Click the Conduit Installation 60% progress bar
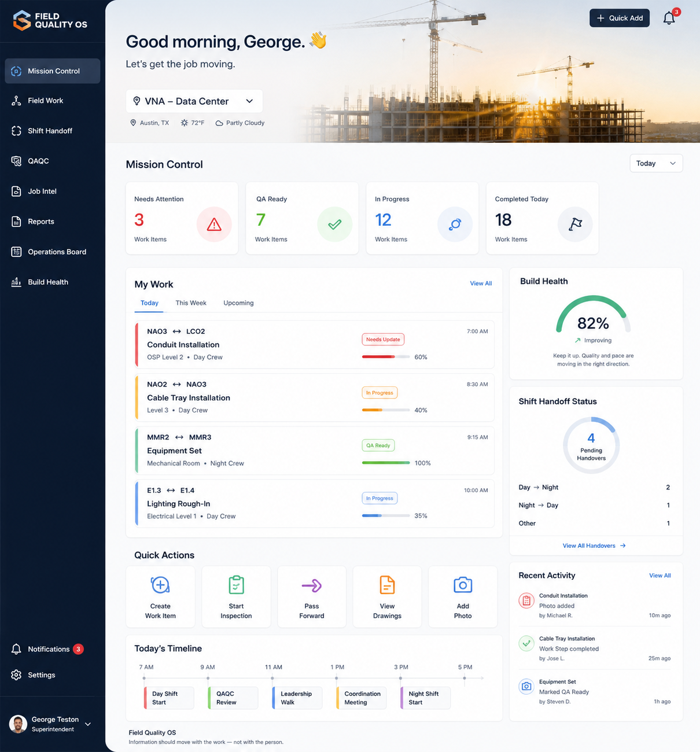 [x=386, y=357]
